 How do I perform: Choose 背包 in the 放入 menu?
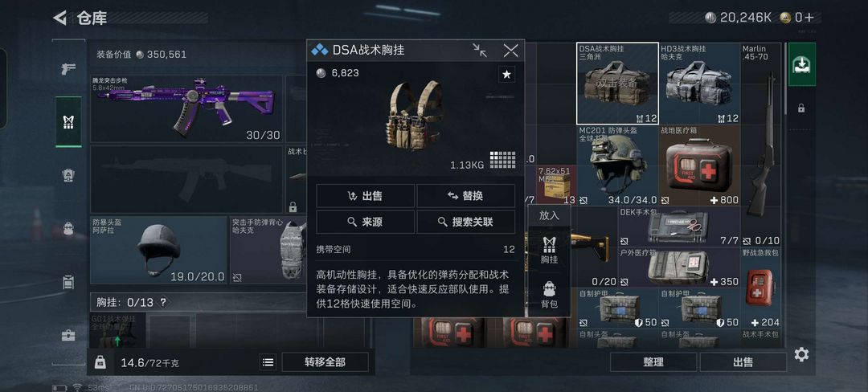point(549,293)
